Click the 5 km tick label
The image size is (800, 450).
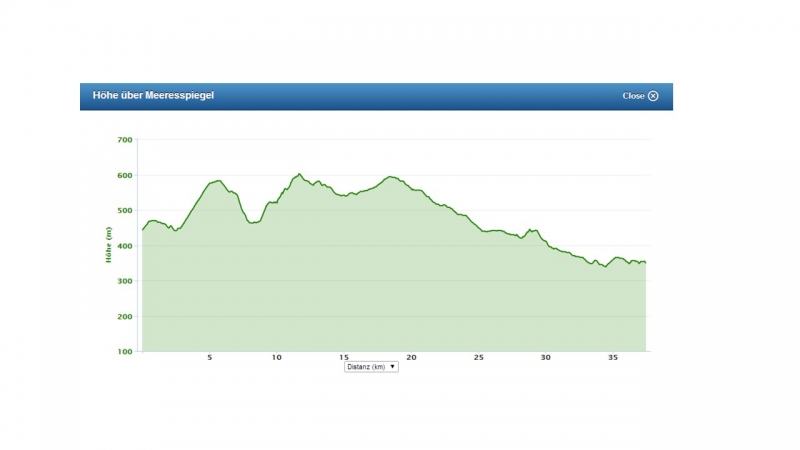click(209, 358)
